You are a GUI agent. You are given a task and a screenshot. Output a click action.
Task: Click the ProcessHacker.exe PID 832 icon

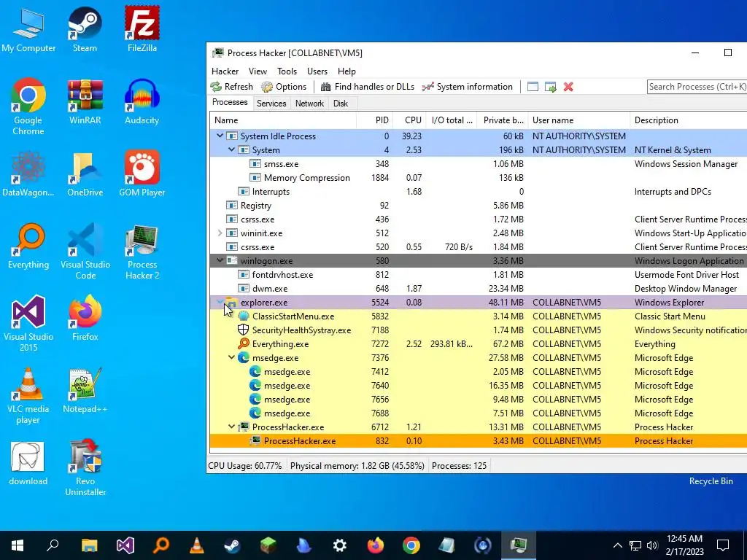[255, 440]
